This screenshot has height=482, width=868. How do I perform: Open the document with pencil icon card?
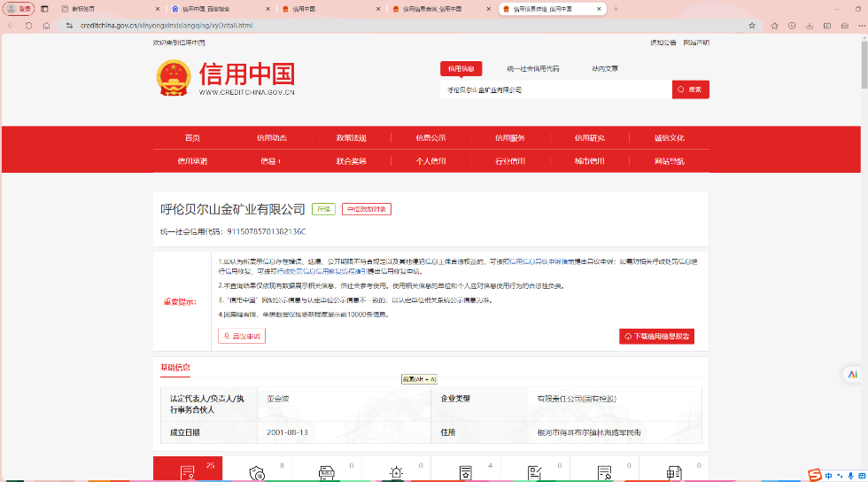535,468
